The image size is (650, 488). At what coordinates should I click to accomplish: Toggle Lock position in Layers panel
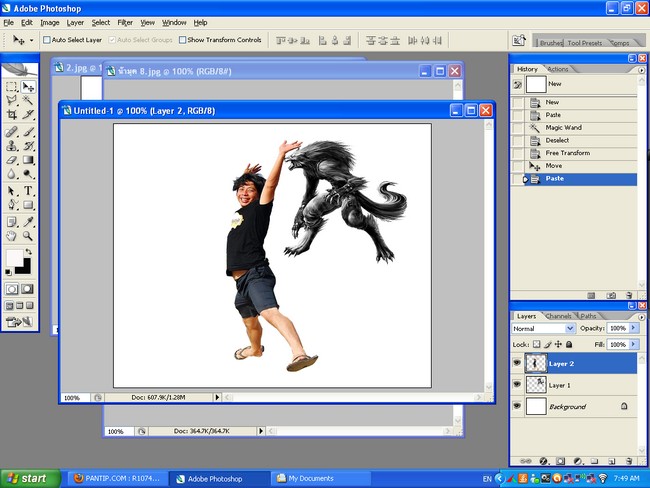click(558, 344)
